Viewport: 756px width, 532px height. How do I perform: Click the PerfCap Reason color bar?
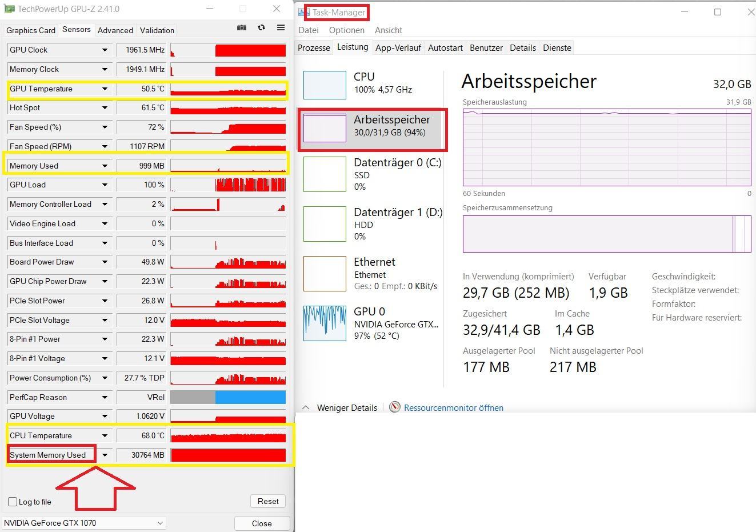[x=228, y=397]
